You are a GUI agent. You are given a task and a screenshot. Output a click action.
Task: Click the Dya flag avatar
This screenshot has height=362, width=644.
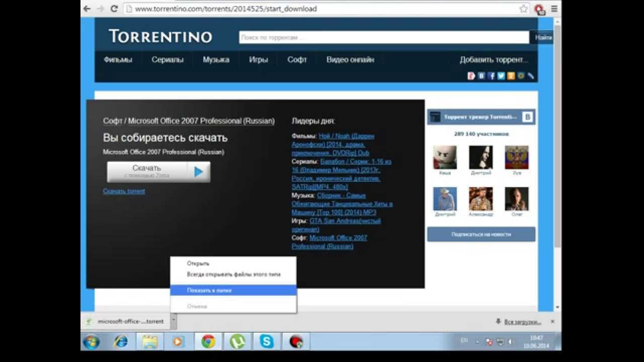(517, 157)
